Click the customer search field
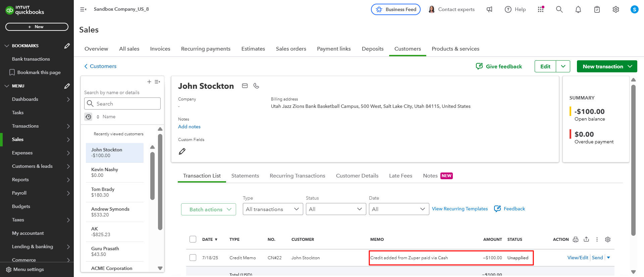Image resolution: width=644 pixels, height=277 pixels. (x=122, y=103)
